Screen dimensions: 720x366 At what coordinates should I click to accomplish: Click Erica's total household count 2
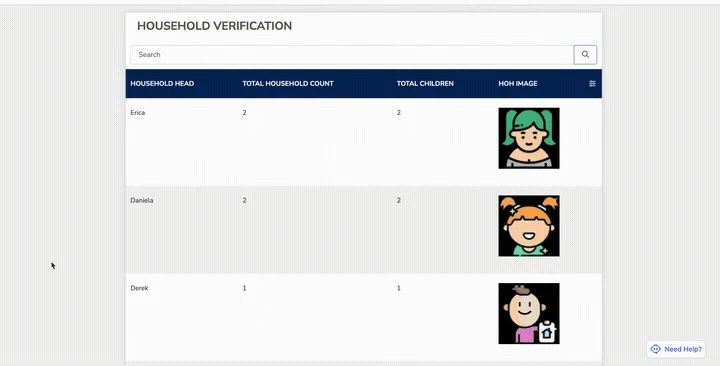[244, 113]
